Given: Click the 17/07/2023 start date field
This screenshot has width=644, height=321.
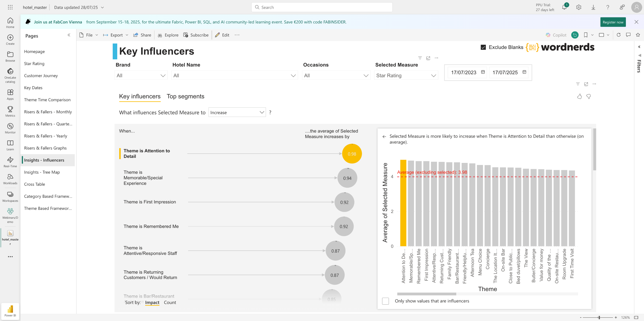Looking at the screenshot, I should [x=464, y=72].
